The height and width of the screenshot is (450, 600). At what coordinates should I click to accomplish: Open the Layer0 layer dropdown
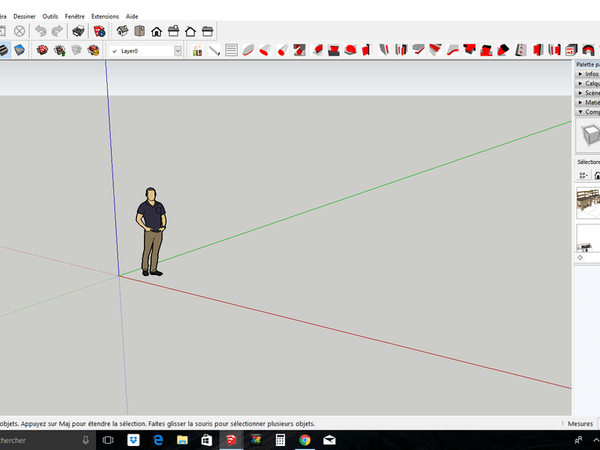coord(178,50)
